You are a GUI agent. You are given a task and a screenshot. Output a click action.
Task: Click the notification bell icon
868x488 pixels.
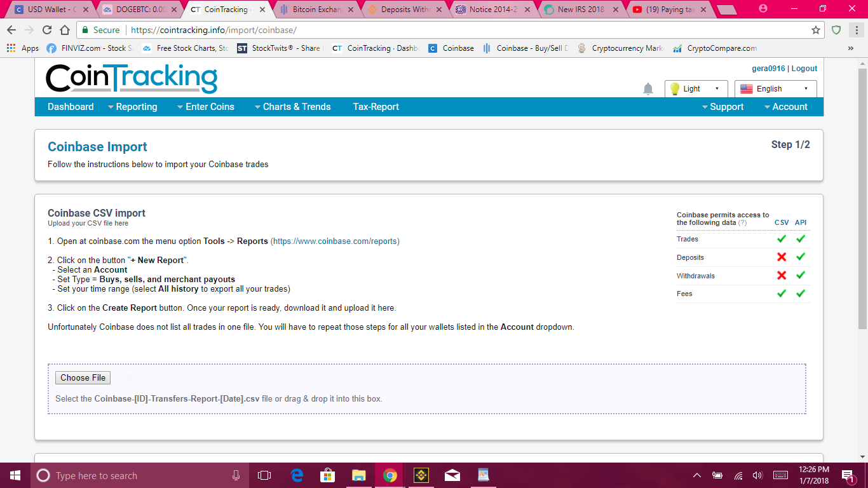tap(648, 89)
